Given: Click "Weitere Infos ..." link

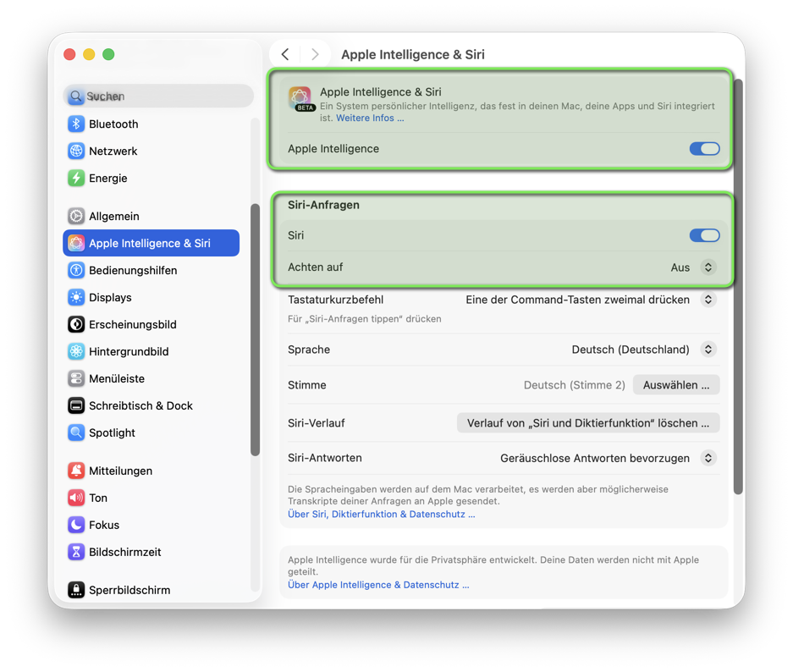Looking at the screenshot, I should click(x=370, y=118).
